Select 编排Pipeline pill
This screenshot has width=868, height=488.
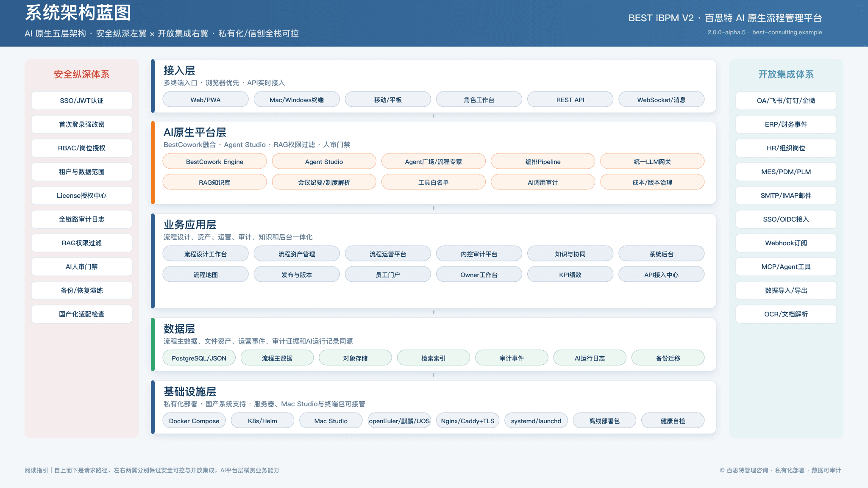[543, 161]
